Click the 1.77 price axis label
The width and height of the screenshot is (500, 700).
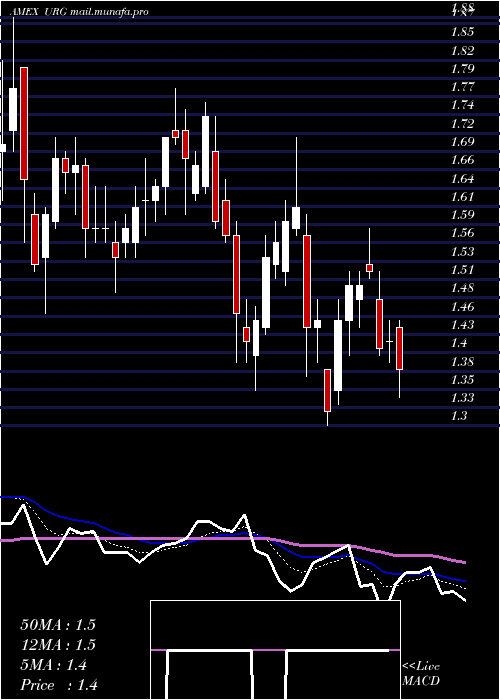(462, 87)
